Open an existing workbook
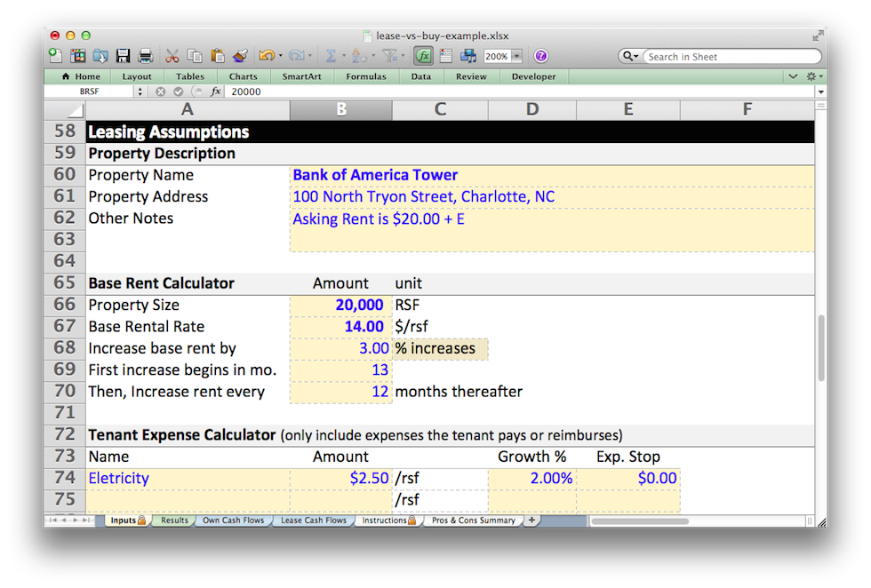871x588 pixels. pos(100,55)
